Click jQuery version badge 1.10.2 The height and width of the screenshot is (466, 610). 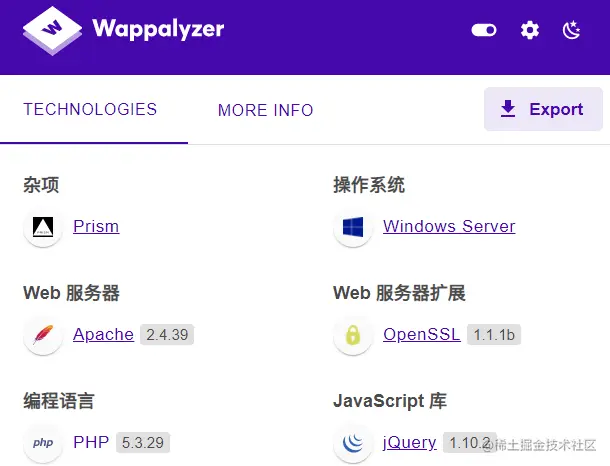(x=470, y=443)
